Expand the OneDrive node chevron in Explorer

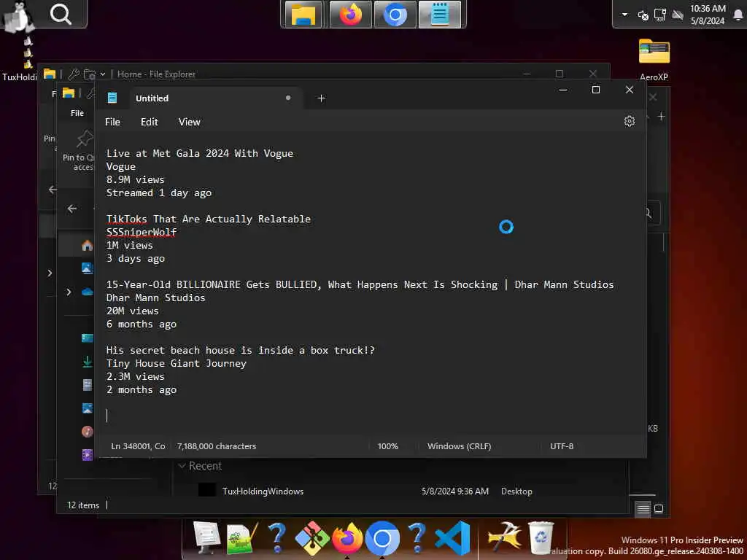coord(69,292)
